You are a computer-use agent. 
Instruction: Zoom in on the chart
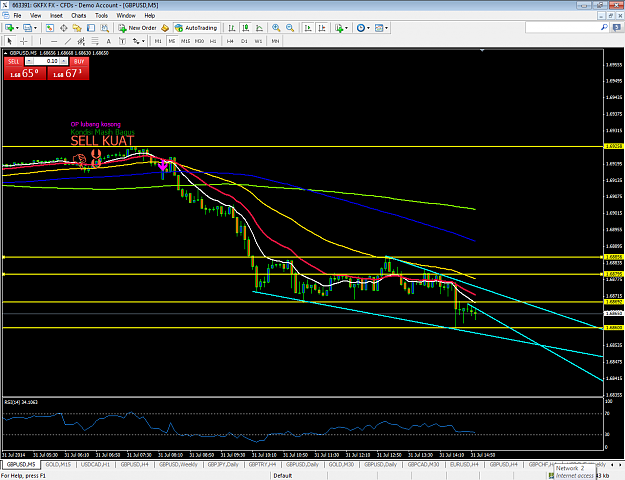coord(276,28)
